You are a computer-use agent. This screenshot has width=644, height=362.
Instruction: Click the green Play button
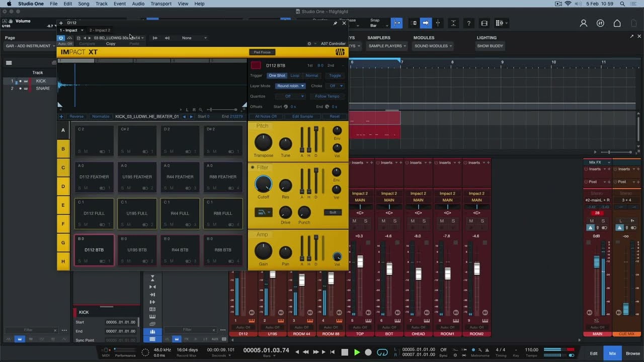click(x=357, y=352)
